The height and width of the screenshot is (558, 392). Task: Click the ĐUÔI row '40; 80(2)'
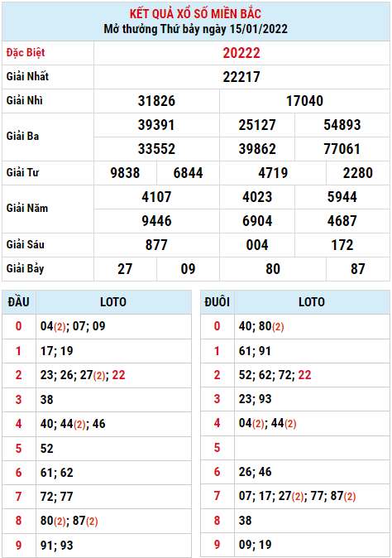[x=312, y=326]
